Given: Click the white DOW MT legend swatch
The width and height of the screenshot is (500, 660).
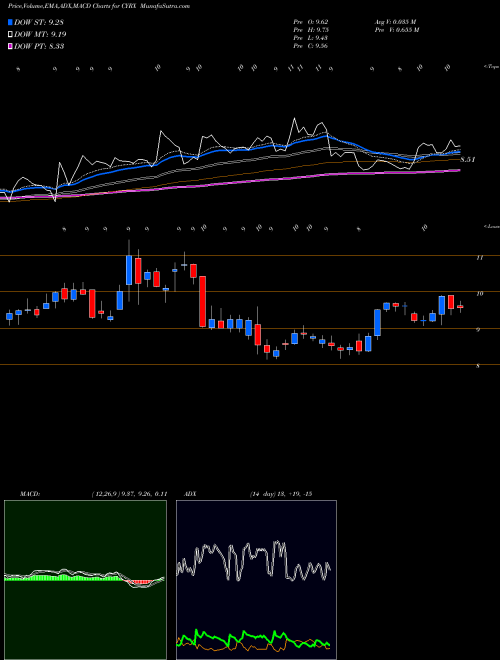Looking at the screenshot, I should click(x=10, y=35).
